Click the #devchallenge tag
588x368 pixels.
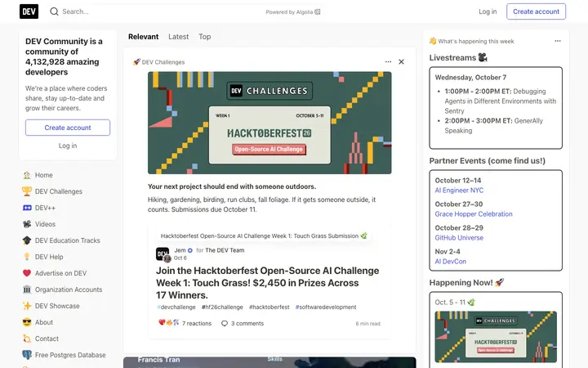coord(176,307)
